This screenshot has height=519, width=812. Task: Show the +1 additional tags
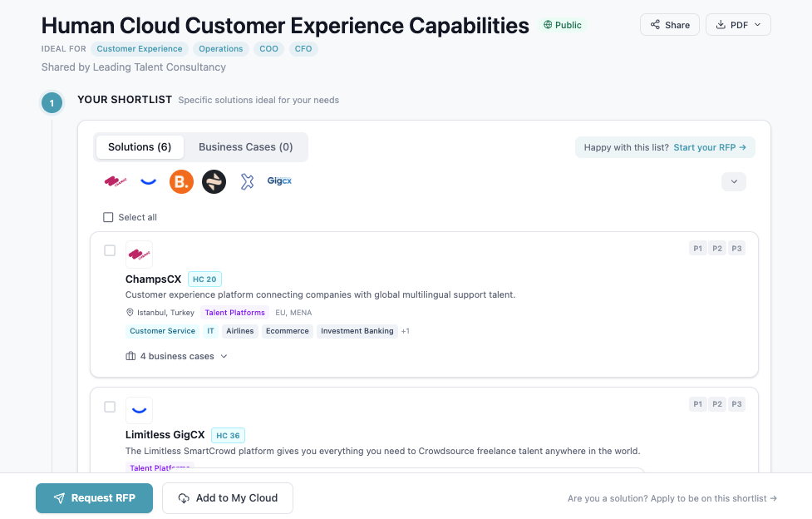405,331
